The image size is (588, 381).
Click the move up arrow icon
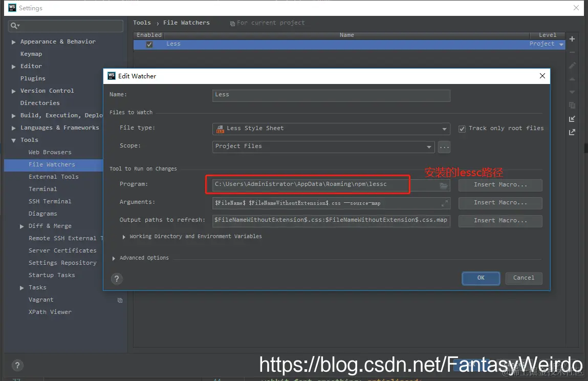572,79
